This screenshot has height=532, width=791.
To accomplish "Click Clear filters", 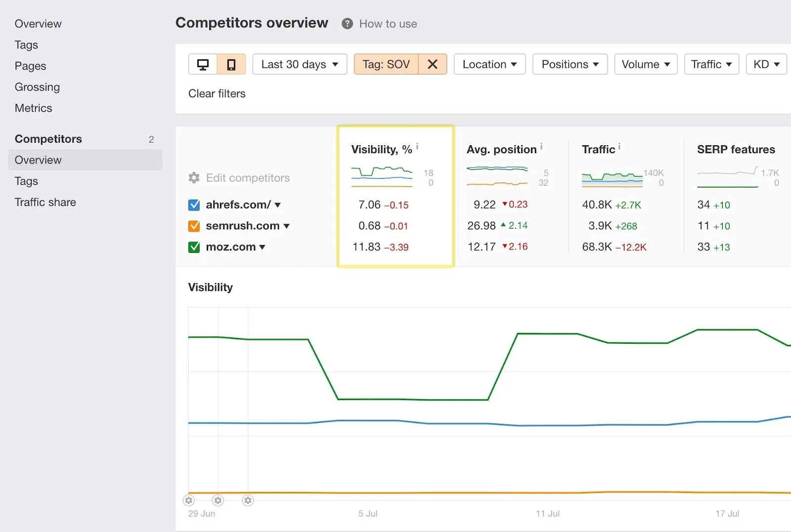I will coord(217,93).
